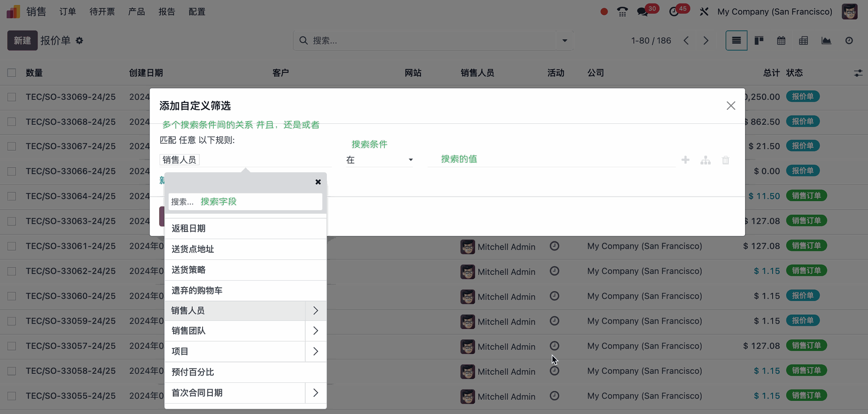
Task: Click the 新建 button
Action: pos(22,41)
